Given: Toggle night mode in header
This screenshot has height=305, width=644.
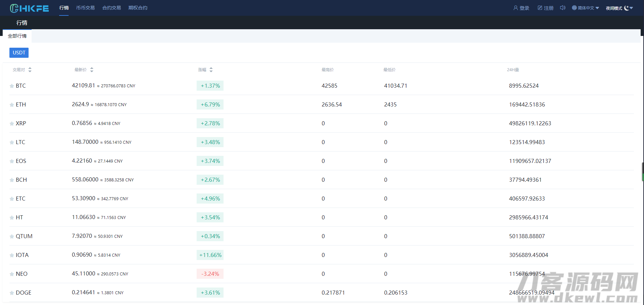Looking at the screenshot, I should [619, 8].
